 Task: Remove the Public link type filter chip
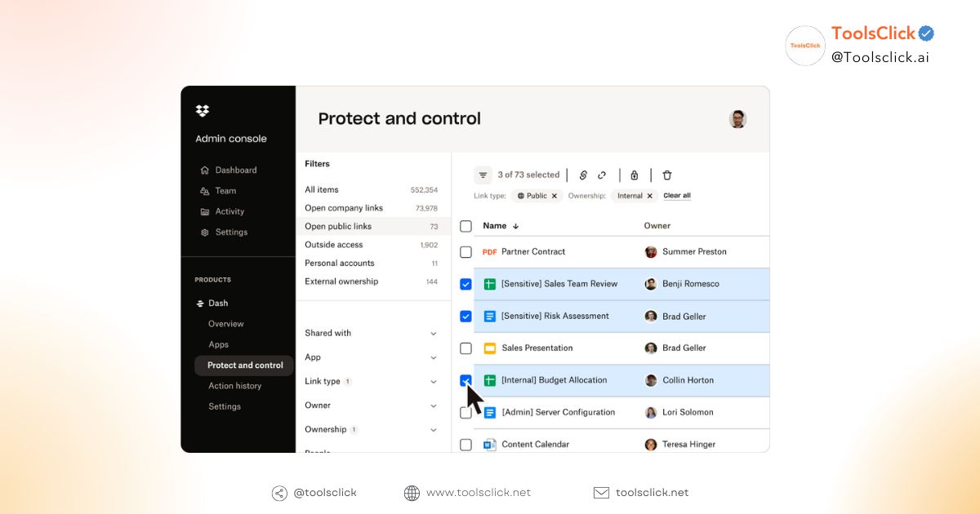pos(554,196)
